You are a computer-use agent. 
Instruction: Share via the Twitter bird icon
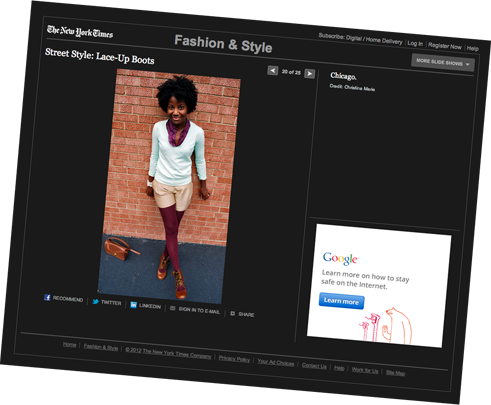click(95, 301)
